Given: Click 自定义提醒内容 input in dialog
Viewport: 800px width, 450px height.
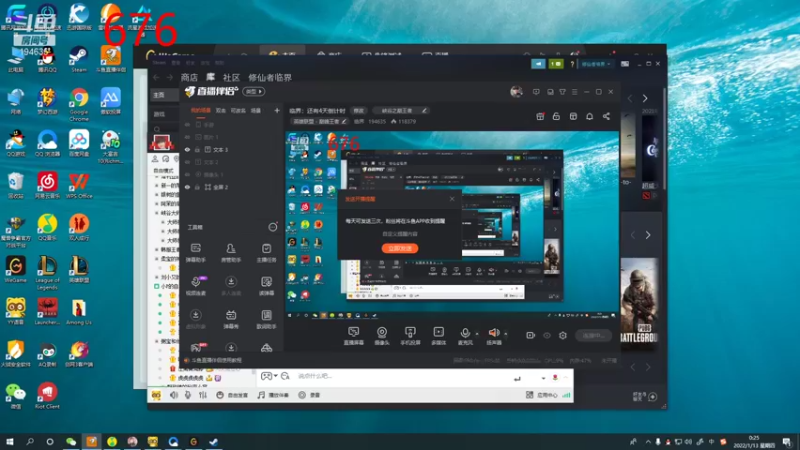Looking at the screenshot, I should pos(400,234).
